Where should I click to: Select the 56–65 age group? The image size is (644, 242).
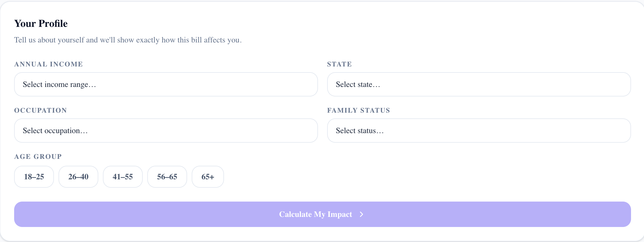pyautogui.click(x=167, y=177)
